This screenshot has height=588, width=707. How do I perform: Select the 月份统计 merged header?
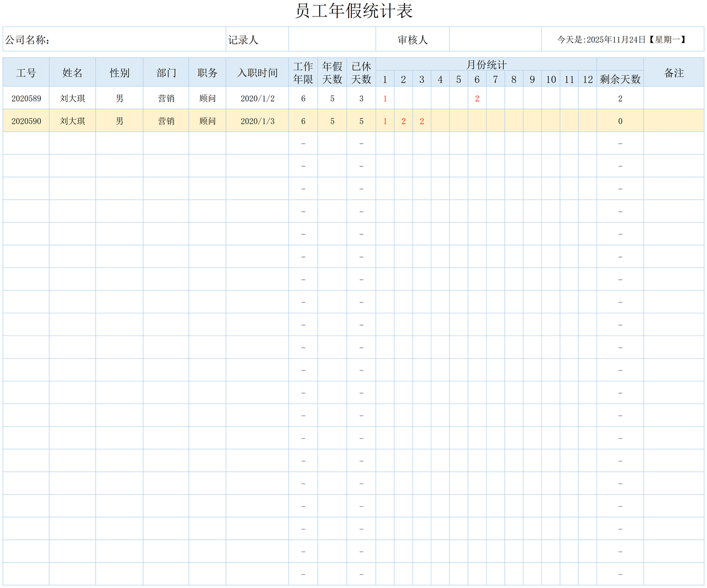pyautogui.click(x=486, y=65)
